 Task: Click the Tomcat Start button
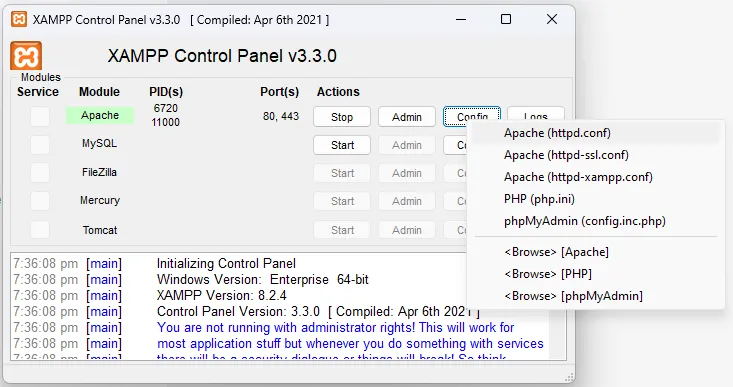342,230
